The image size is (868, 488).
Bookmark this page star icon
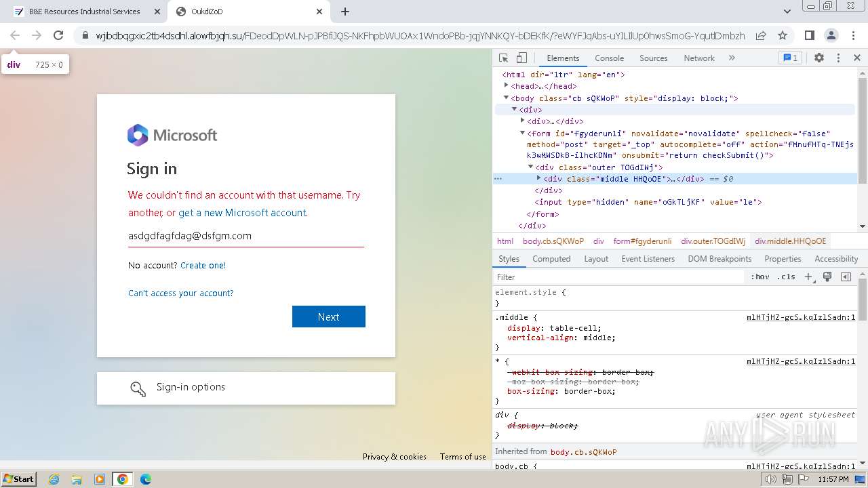(x=783, y=35)
